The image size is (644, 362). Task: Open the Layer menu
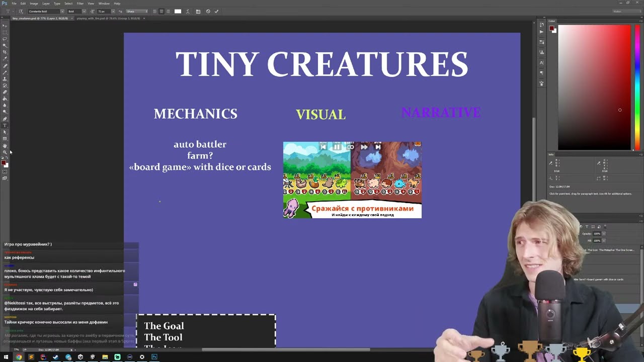click(46, 4)
